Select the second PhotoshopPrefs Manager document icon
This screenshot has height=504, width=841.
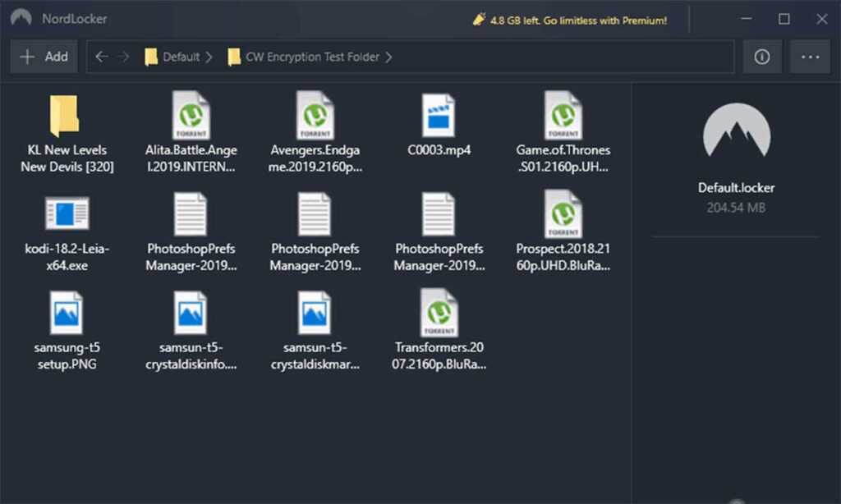coord(315,214)
